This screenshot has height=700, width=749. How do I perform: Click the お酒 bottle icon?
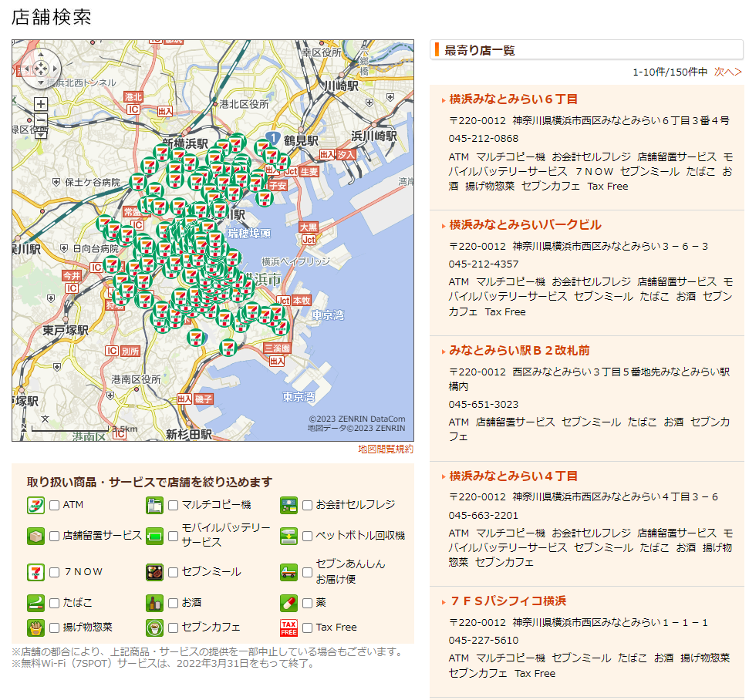point(154,603)
